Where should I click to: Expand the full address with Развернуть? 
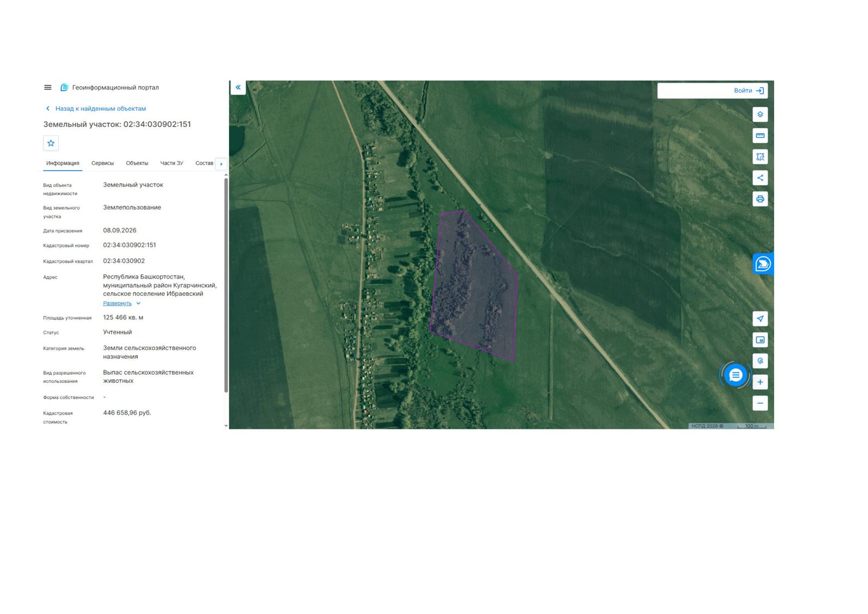122,303
